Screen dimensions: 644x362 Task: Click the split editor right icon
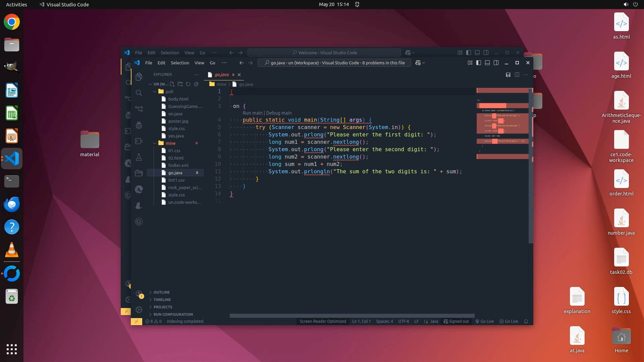pyautogui.click(x=517, y=75)
